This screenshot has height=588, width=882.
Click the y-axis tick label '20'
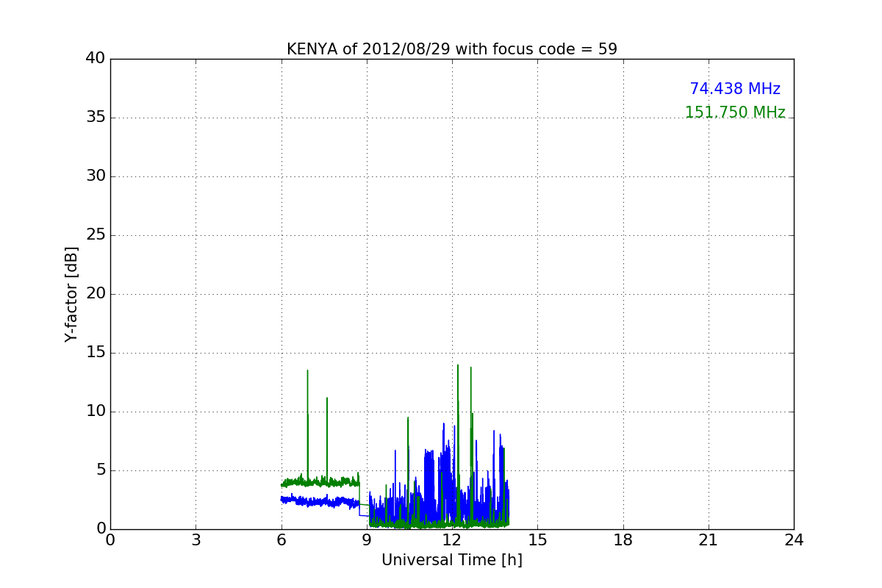coord(96,294)
